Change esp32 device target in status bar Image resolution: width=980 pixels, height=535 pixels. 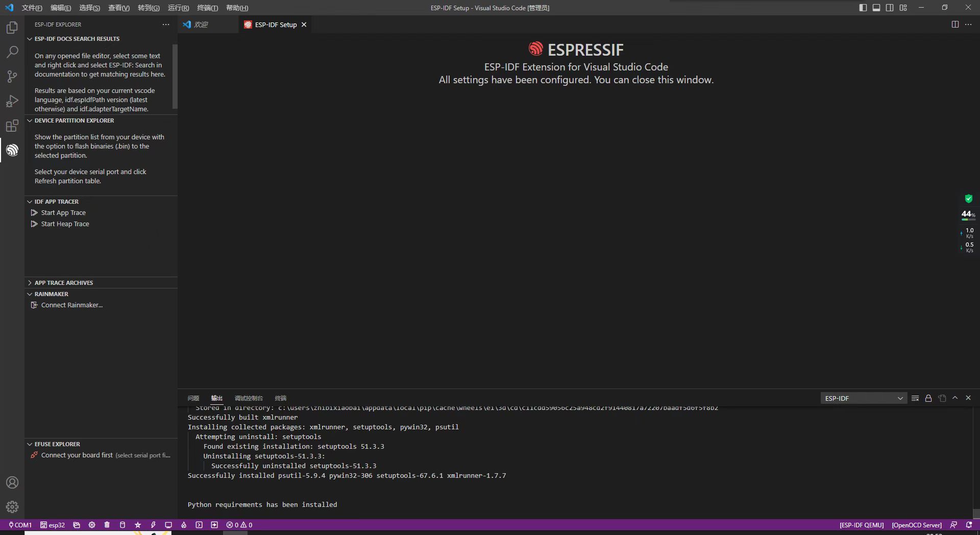pos(53,525)
